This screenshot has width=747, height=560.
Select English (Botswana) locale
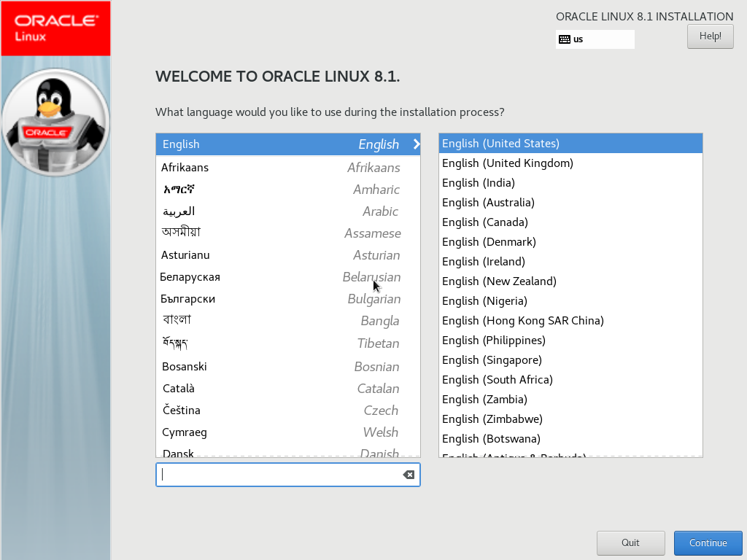(x=570, y=438)
